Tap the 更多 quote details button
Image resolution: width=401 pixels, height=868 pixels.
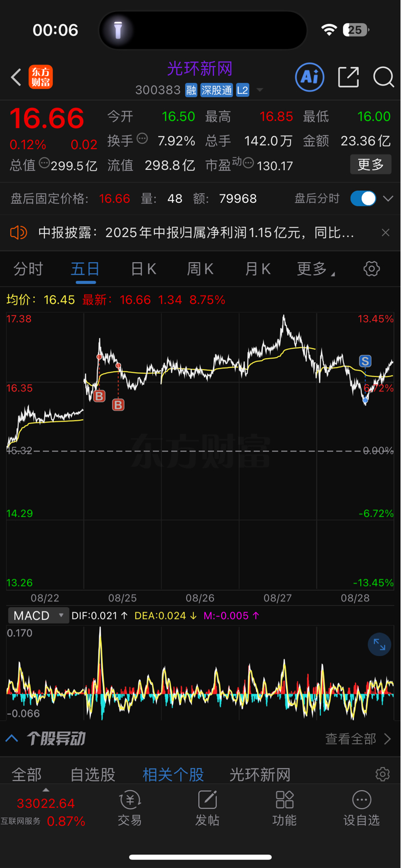coord(371,165)
